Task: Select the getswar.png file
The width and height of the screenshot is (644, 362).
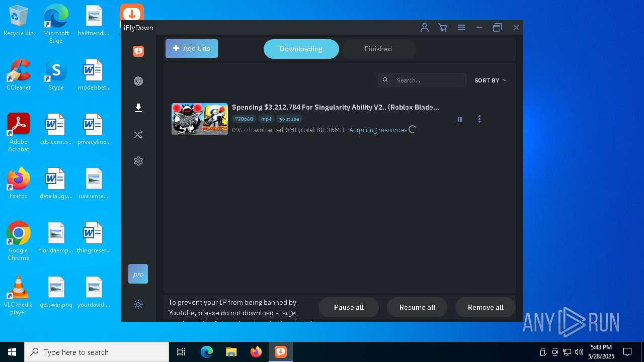Action: [56, 293]
